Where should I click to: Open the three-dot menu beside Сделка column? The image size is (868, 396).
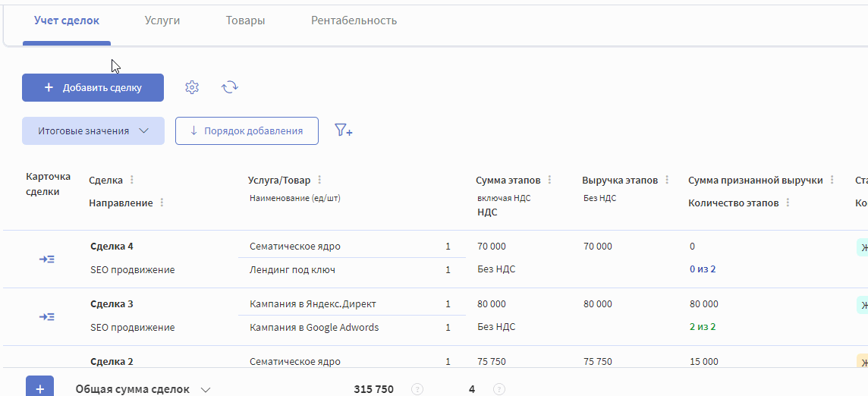(132, 180)
